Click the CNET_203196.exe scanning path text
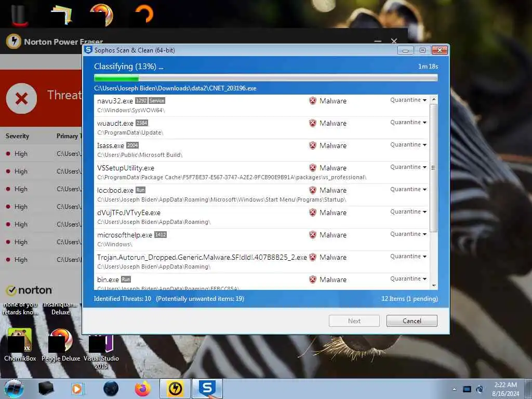 point(175,88)
